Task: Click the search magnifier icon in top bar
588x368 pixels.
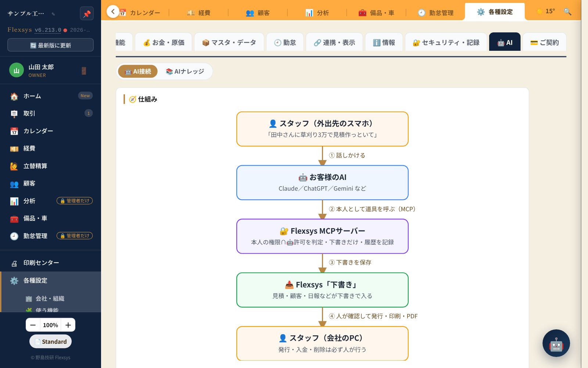Action: (567, 11)
